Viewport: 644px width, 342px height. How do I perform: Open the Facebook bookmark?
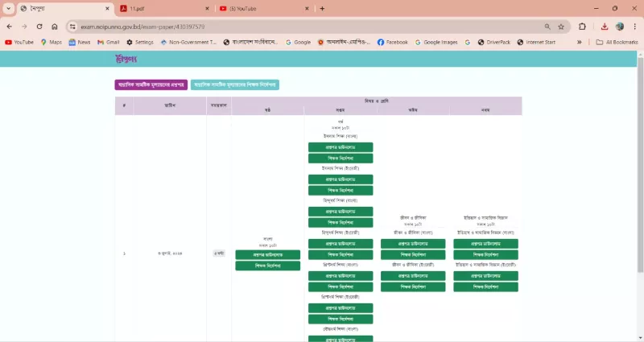click(393, 42)
